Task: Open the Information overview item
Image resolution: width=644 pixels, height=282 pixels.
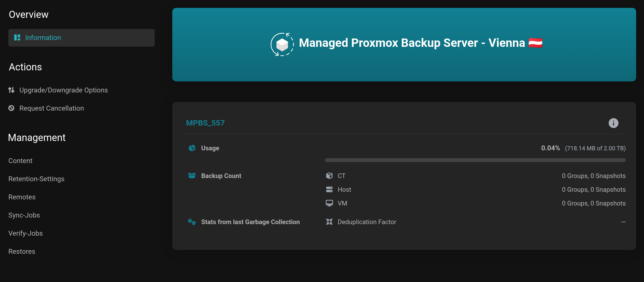Action: point(81,38)
